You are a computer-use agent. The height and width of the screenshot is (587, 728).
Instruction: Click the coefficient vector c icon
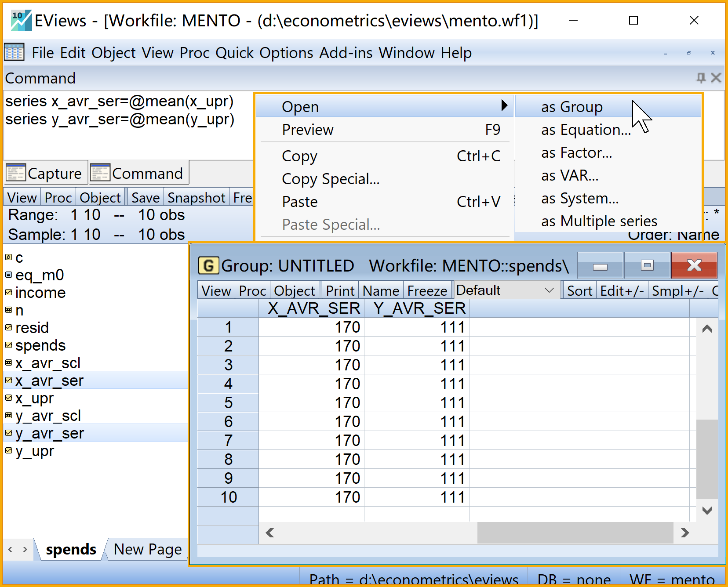pos(8,257)
